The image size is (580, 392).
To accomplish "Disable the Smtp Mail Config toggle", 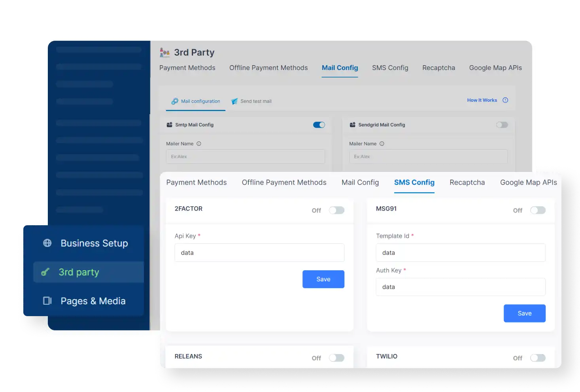I will tap(319, 124).
